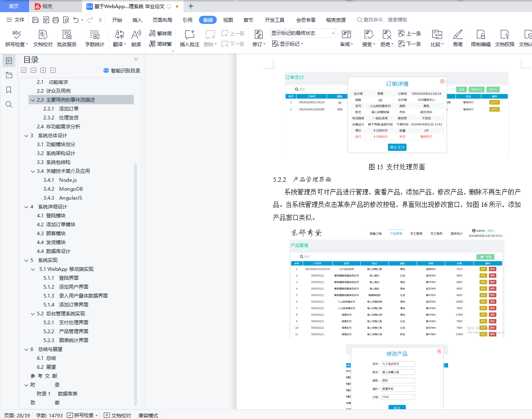The height and width of the screenshot is (419, 532).
Task: Collapse chapter 4 系统详细设计 in outline
Action: click(x=26, y=207)
